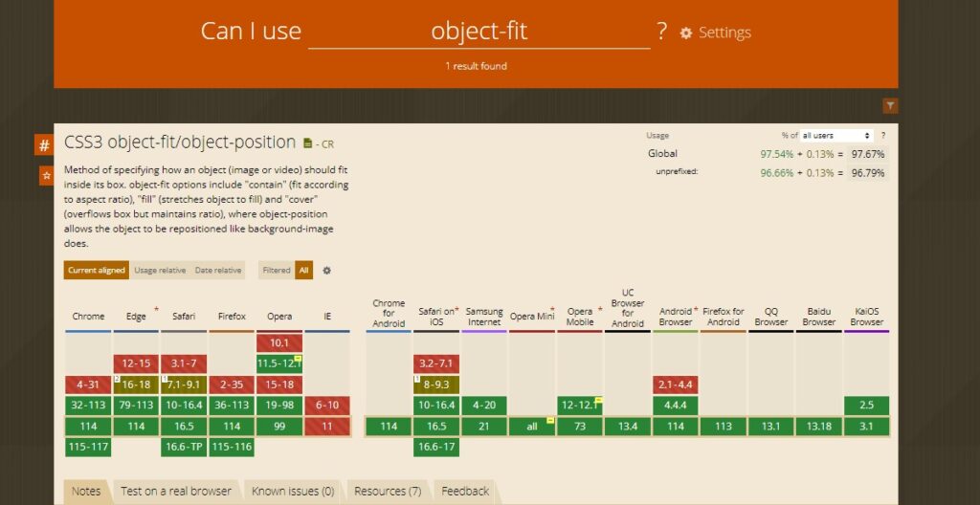Select Firefox for Android 113 cell
The image size is (980, 505).
pos(724,427)
